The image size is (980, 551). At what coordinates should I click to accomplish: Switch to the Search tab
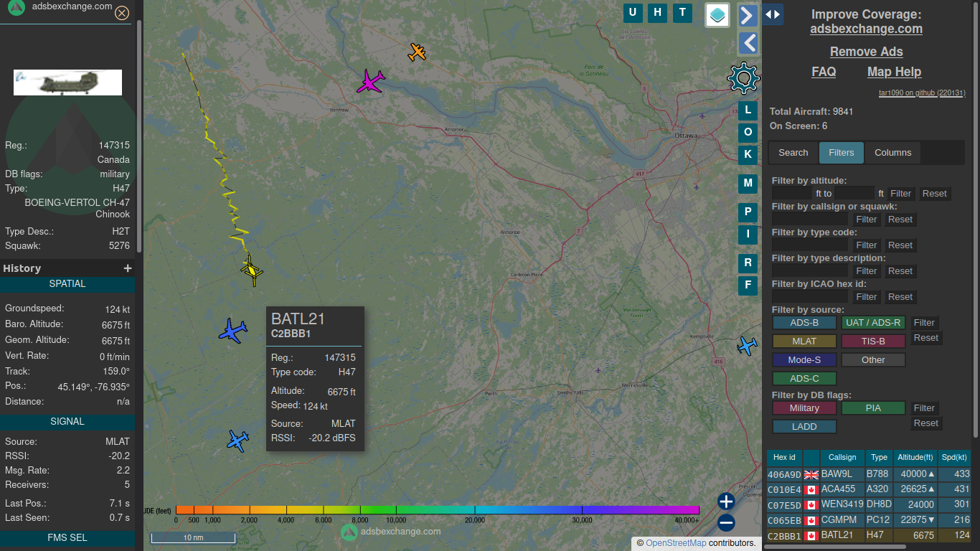pos(793,153)
